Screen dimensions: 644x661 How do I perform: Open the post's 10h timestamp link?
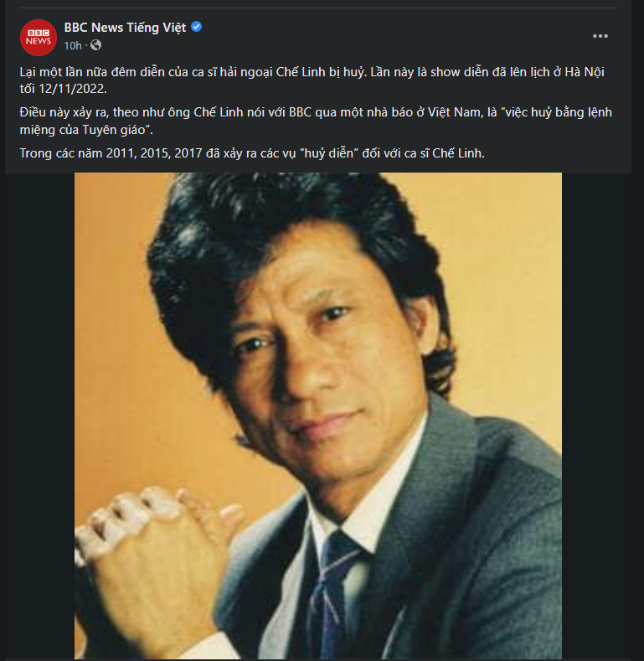73,45
